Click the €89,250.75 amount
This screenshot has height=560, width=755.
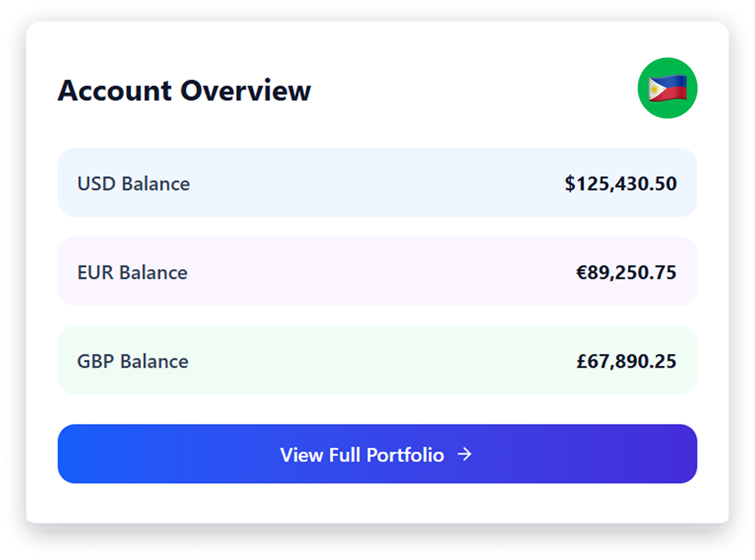point(626,272)
